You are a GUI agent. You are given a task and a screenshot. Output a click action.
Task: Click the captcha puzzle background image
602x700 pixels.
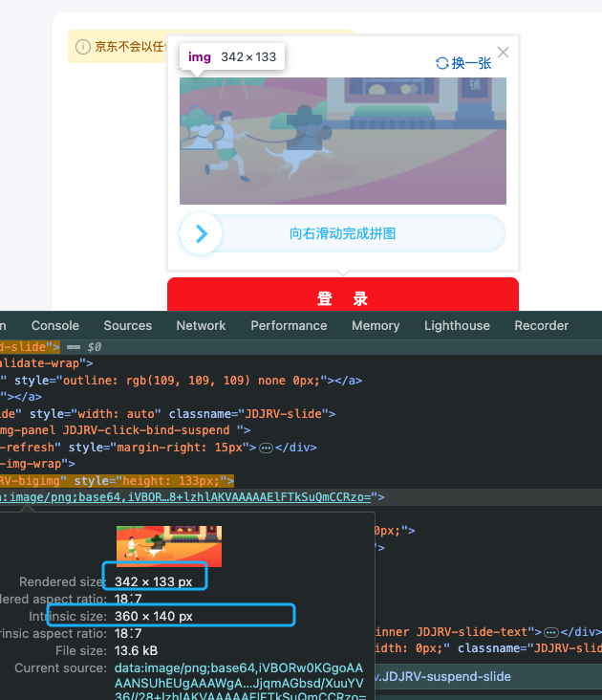[x=342, y=142]
